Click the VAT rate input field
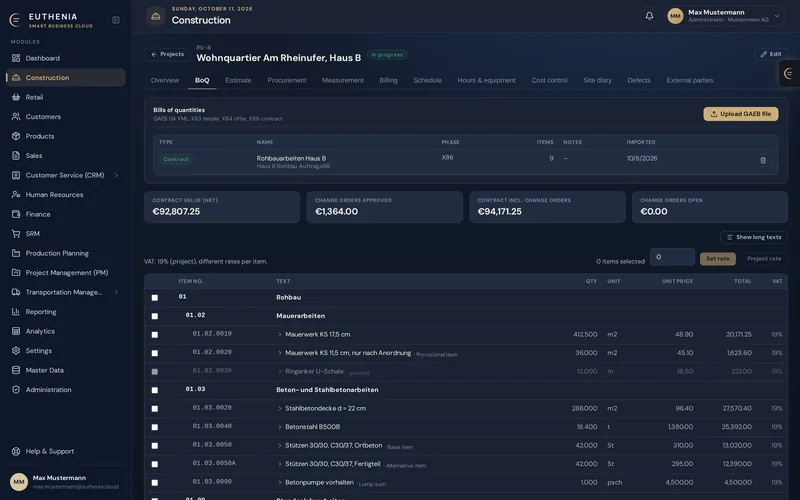Screen dimensions: 800x500 click(672, 257)
